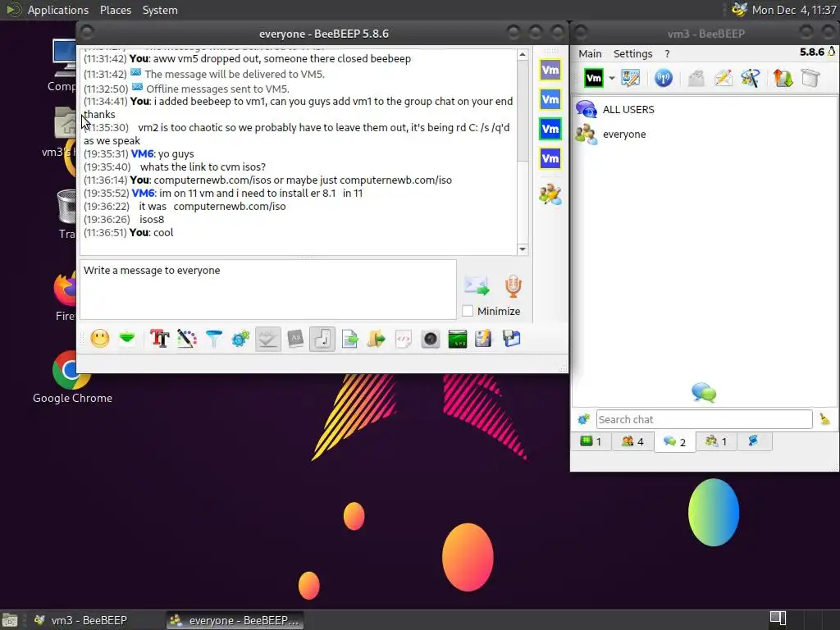Select the second Vm member avatar

pyautogui.click(x=550, y=99)
